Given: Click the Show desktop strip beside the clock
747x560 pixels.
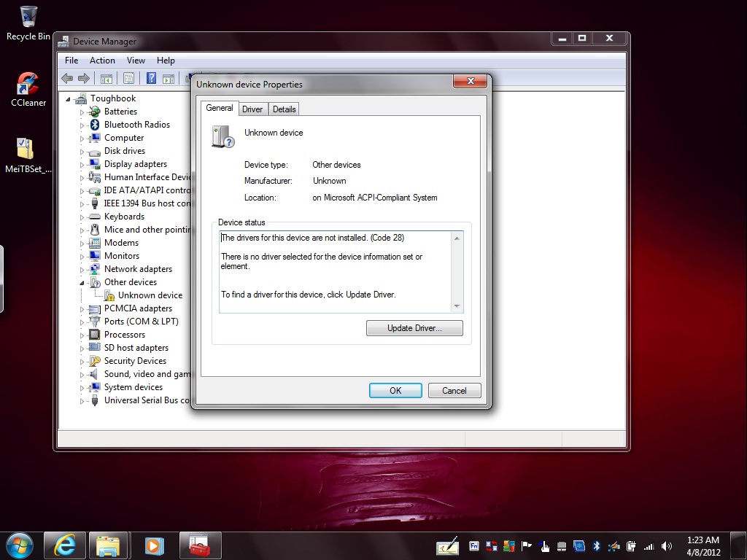Looking at the screenshot, I should [x=738, y=545].
